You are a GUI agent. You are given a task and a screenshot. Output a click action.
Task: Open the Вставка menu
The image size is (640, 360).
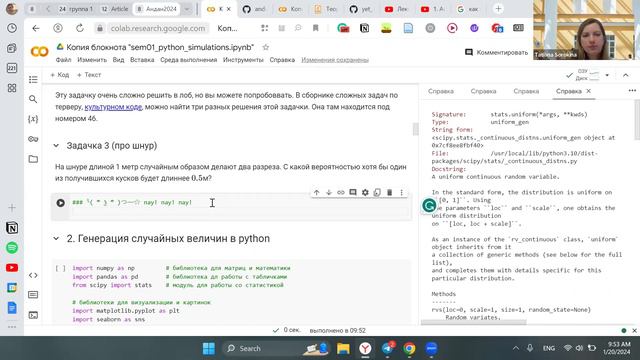142,60
